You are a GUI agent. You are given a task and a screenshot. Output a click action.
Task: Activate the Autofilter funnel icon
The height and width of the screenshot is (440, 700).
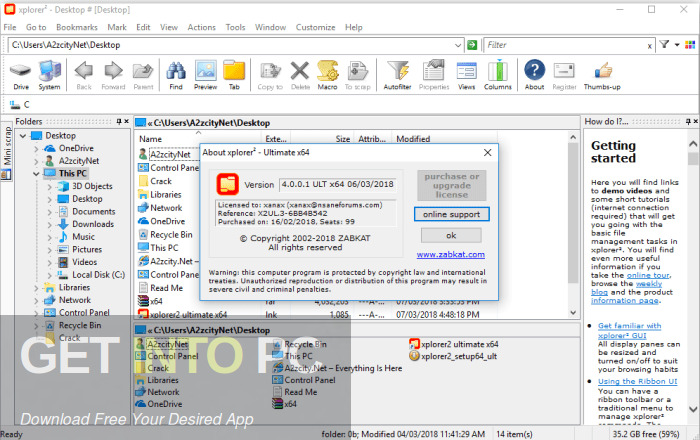(397, 75)
